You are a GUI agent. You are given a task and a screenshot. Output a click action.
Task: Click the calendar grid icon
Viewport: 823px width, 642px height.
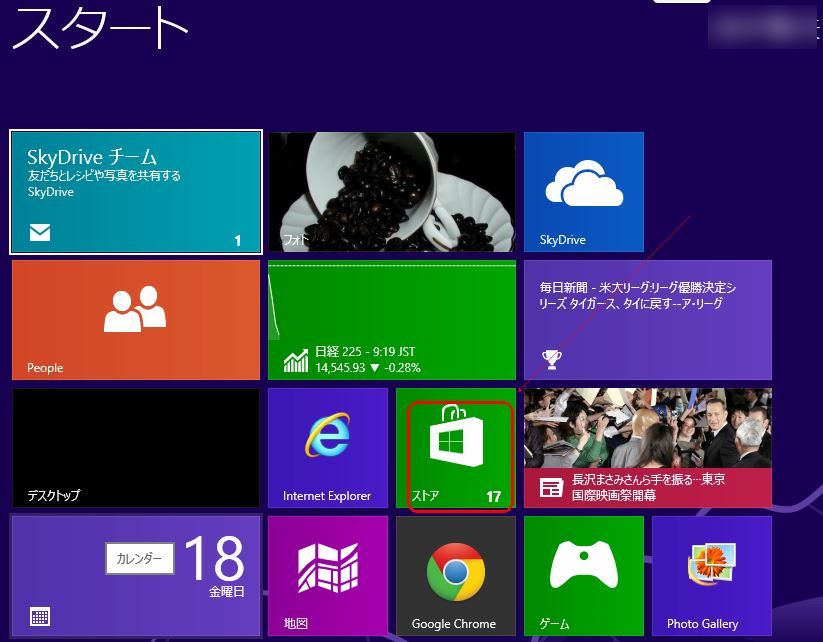40,617
